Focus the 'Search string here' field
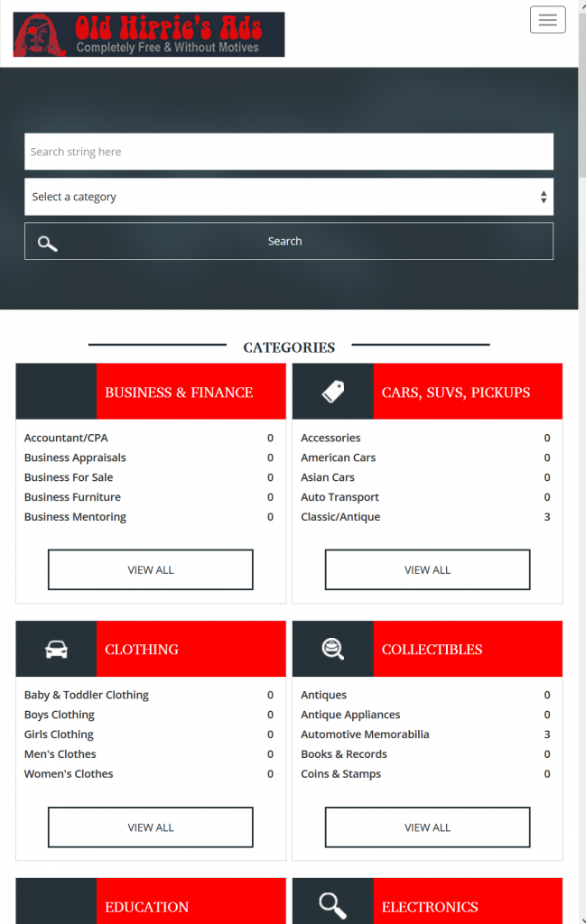The height and width of the screenshot is (924, 586). tap(289, 152)
